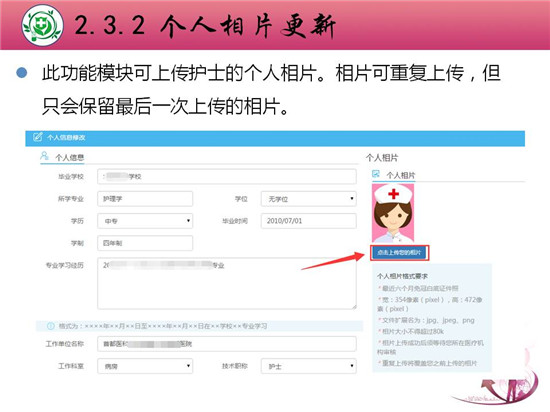
Task: Click the 毕业学校 input field
Action: (227, 176)
